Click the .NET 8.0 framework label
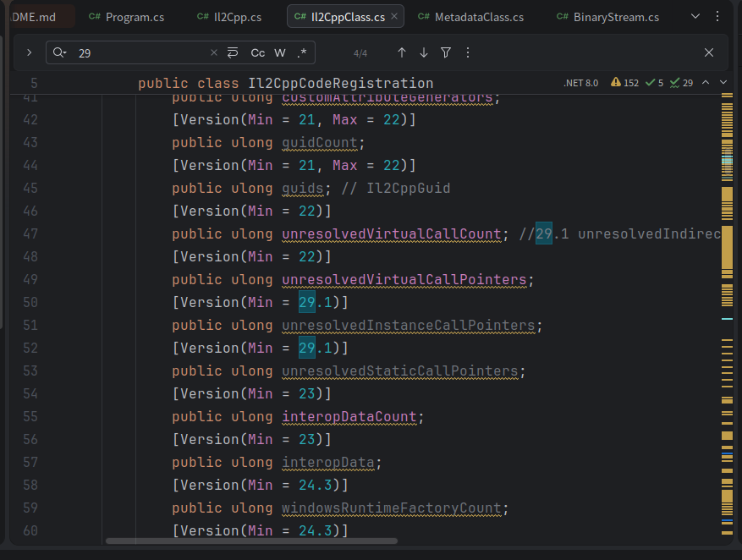Image resolution: width=742 pixels, height=560 pixels. [580, 83]
